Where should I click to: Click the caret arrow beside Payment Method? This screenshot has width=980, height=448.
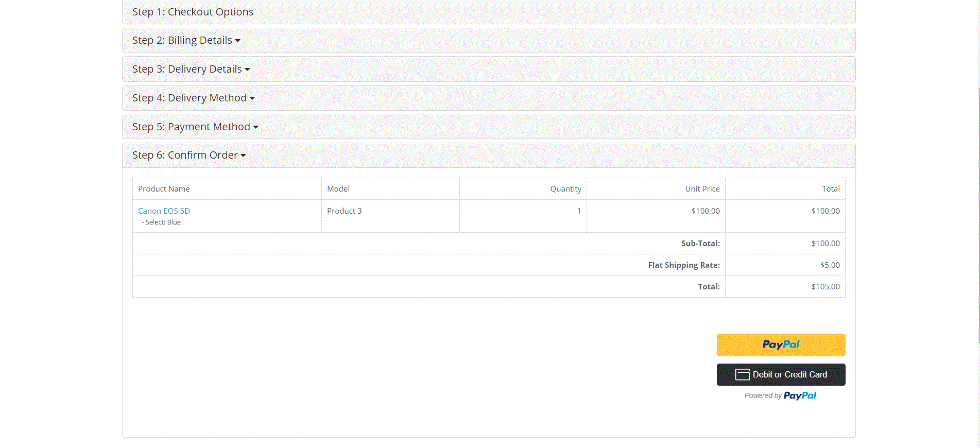255,127
